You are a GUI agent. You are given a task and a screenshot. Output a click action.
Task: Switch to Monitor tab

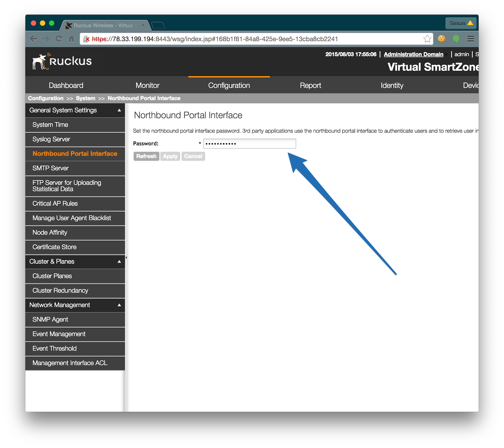point(147,85)
